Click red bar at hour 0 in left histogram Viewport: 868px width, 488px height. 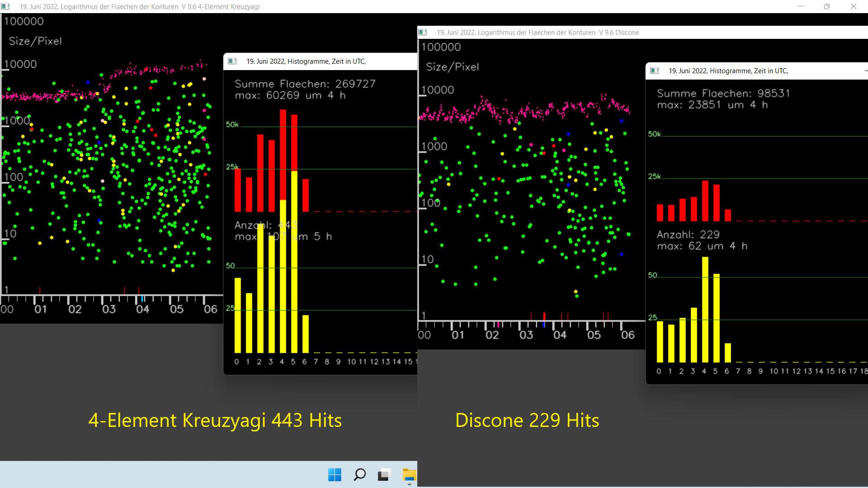tap(238, 190)
